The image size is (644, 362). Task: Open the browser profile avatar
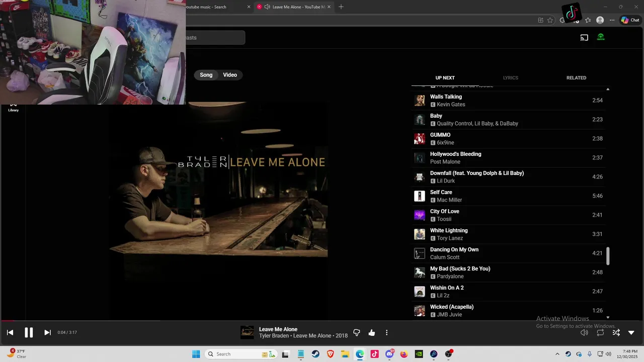pyautogui.click(x=600, y=20)
